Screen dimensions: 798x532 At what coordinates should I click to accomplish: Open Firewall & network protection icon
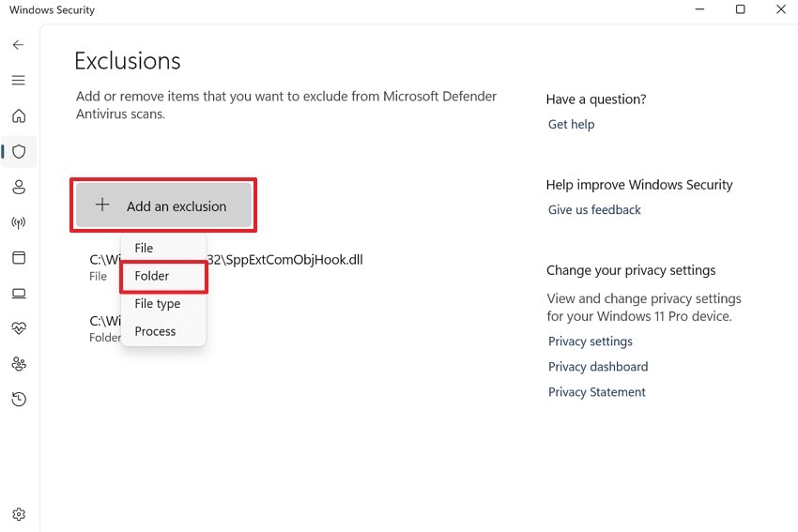[19, 222]
